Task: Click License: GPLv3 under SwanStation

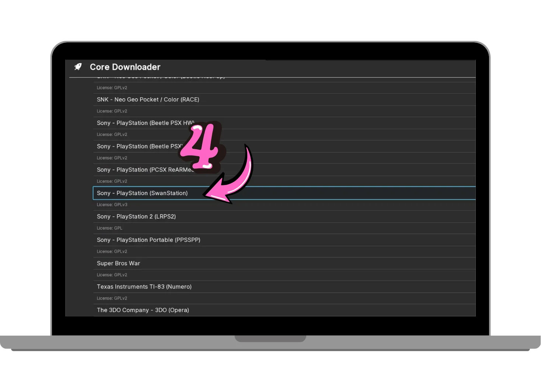Action: (112, 204)
